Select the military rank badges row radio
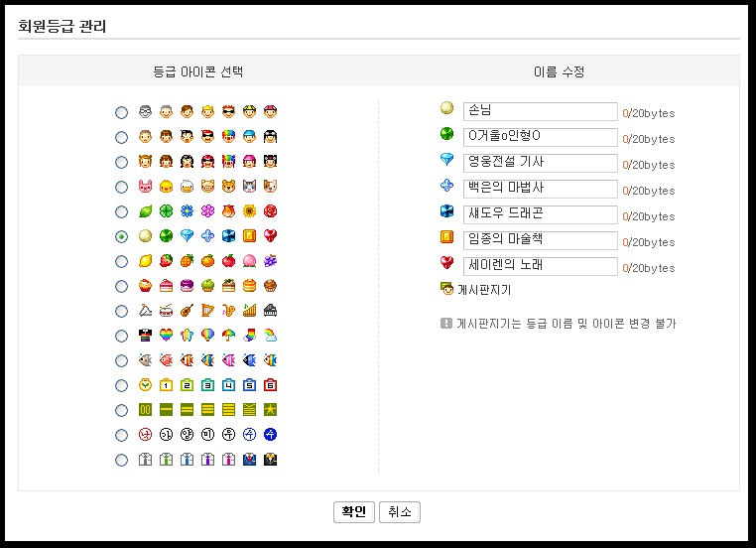This screenshot has height=548, width=756. (x=121, y=411)
